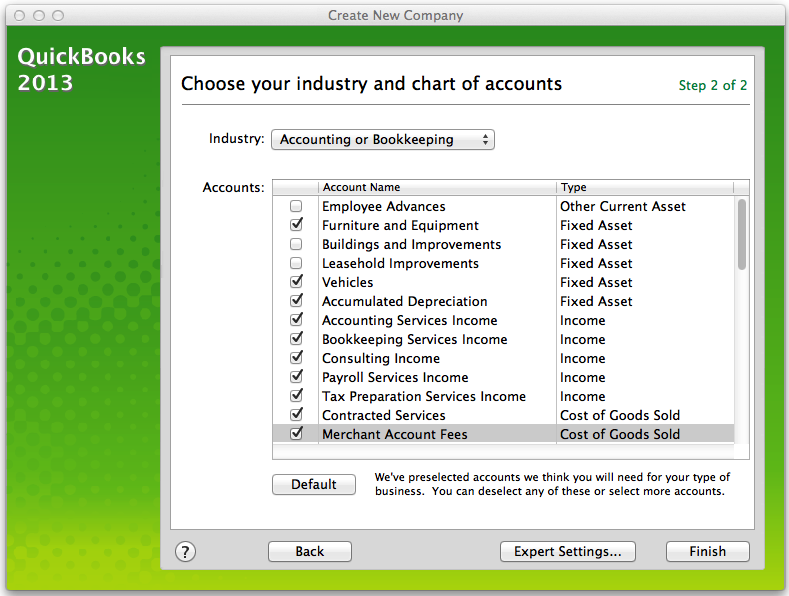Image resolution: width=789 pixels, height=596 pixels.
Task: Uncheck the Furniture and Equipment checkbox
Action: tap(296, 225)
